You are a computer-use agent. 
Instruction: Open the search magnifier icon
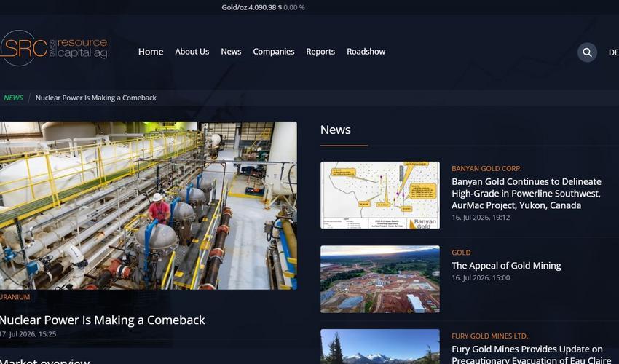click(587, 52)
